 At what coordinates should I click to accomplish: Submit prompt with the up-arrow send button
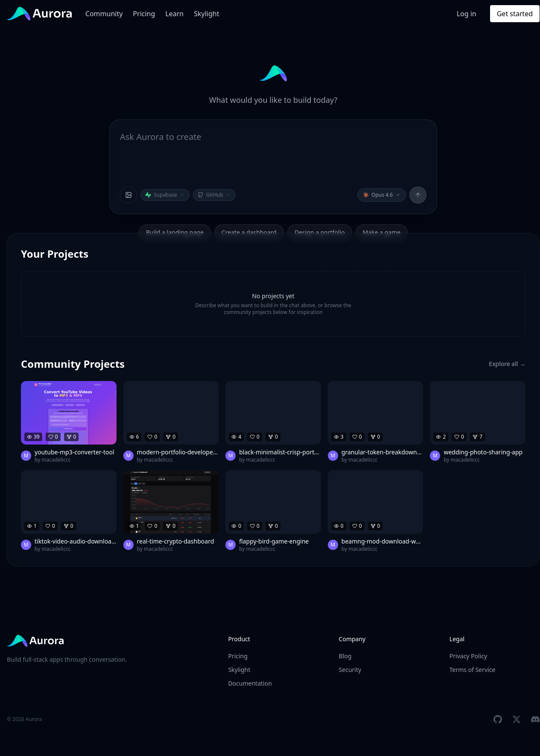418,195
